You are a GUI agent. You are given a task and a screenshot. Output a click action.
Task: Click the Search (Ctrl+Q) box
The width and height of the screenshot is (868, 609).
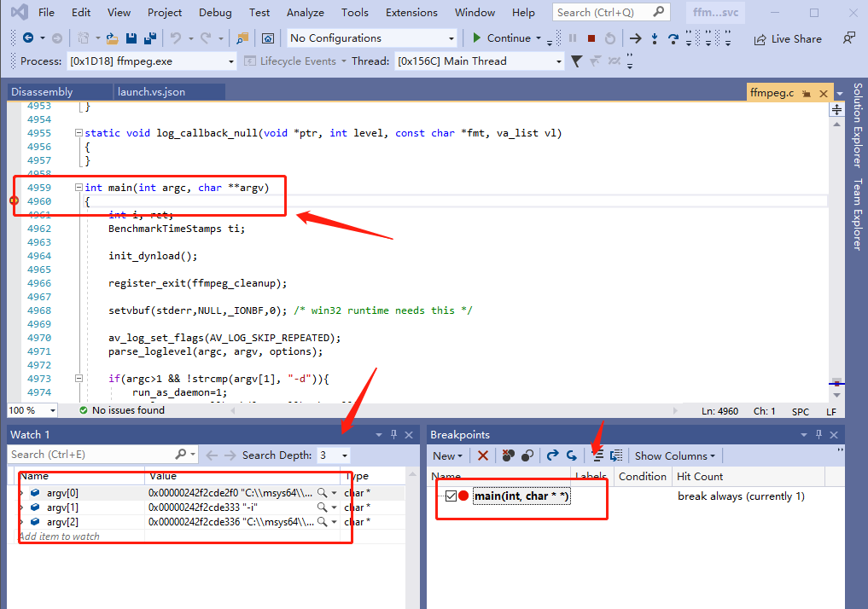610,12
